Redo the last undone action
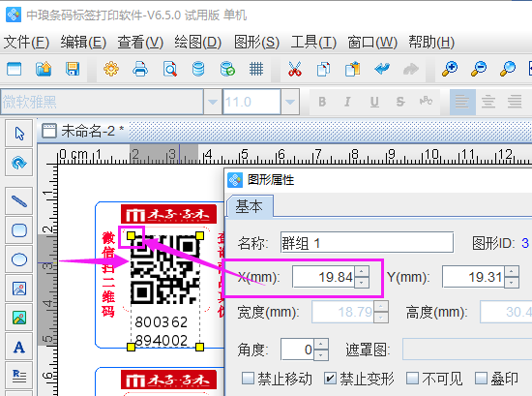532x396 pixels. click(x=411, y=69)
